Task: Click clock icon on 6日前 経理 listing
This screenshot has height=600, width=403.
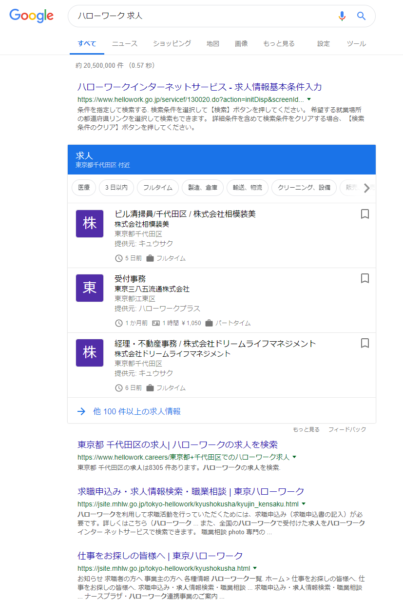Action: click(x=119, y=388)
